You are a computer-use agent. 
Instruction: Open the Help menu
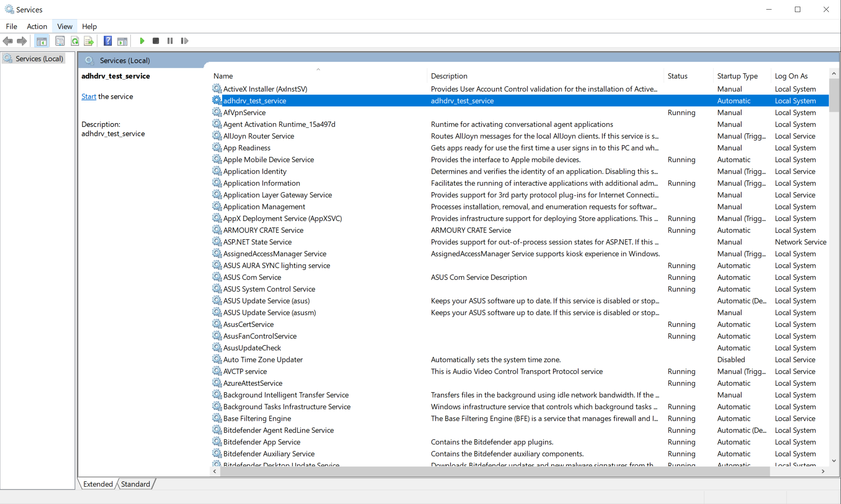(x=89, y=26)
